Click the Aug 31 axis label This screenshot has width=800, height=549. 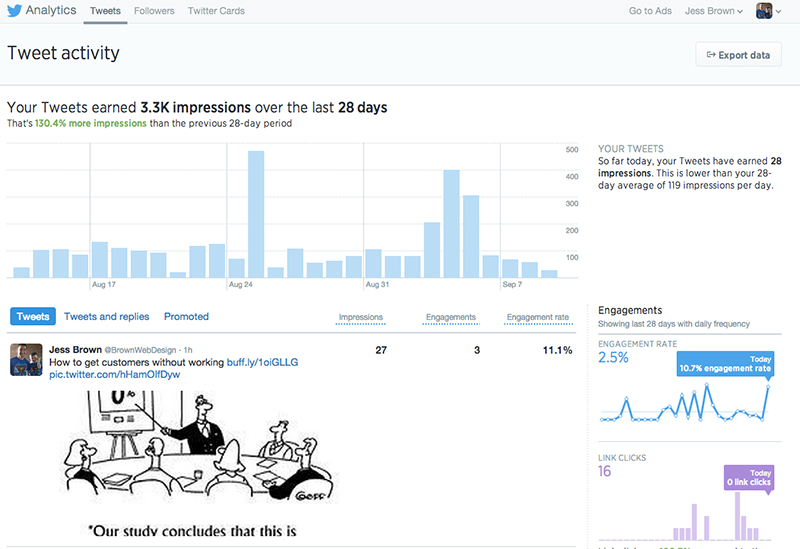coord(378,284)
